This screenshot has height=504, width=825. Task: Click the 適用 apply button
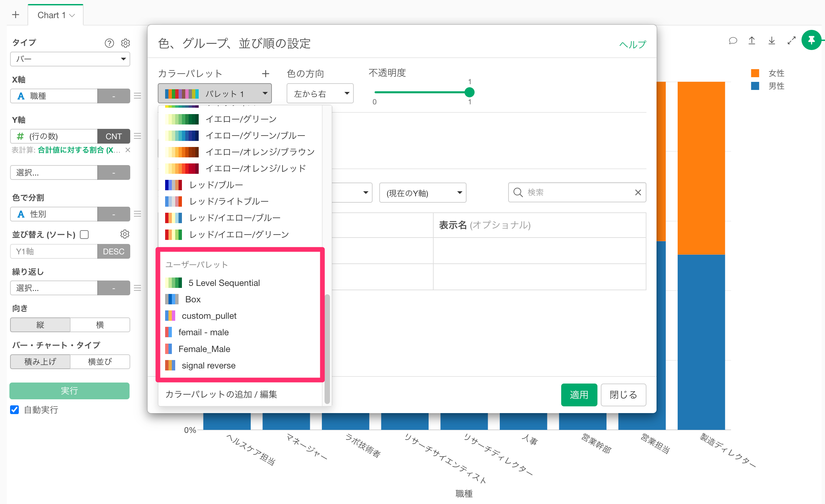click(x=579, y=395)
